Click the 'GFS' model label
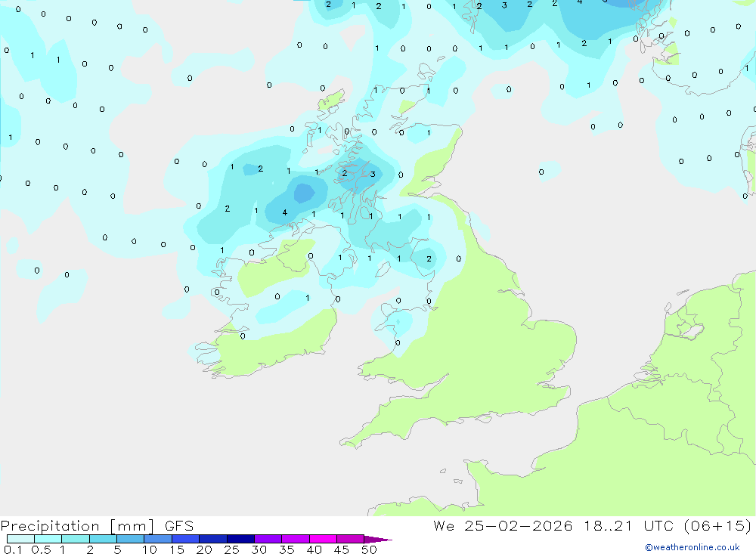The width and height of the screenshot is (756, 554). [179, 526]
